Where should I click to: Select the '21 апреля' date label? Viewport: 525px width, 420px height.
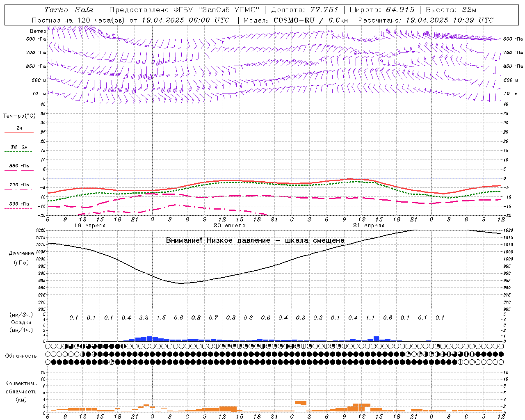[x=369, y=226]
